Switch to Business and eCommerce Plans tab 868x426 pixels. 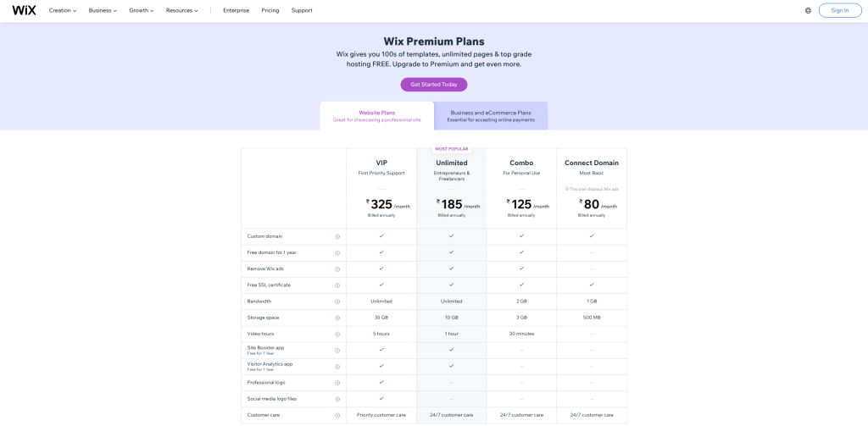(491, 116)
